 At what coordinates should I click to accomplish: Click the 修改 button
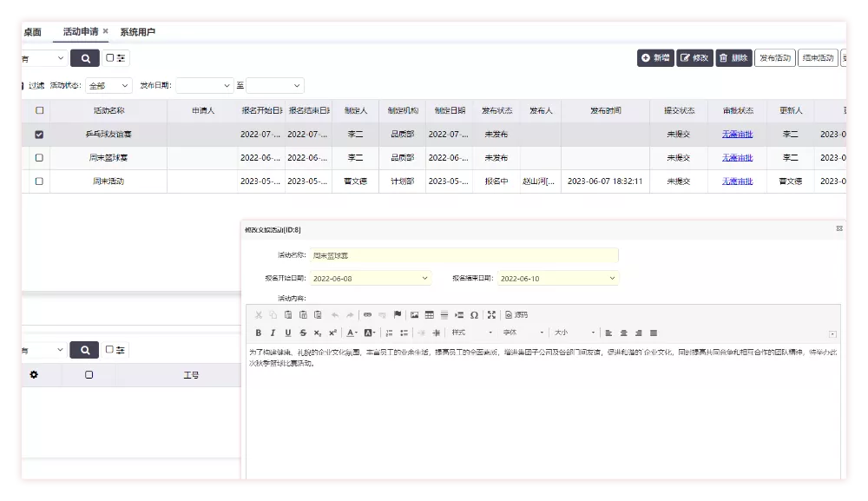click(x=694, y=57)
